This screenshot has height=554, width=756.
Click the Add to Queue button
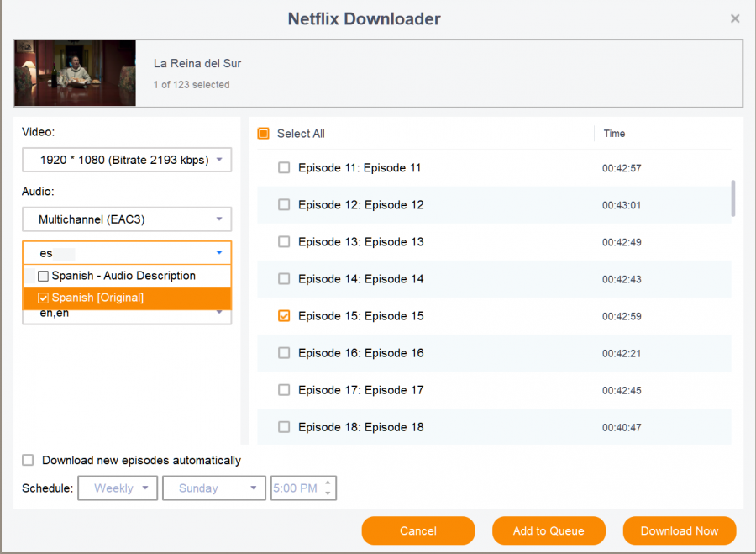pyautogui.click(x=549, y=530)
